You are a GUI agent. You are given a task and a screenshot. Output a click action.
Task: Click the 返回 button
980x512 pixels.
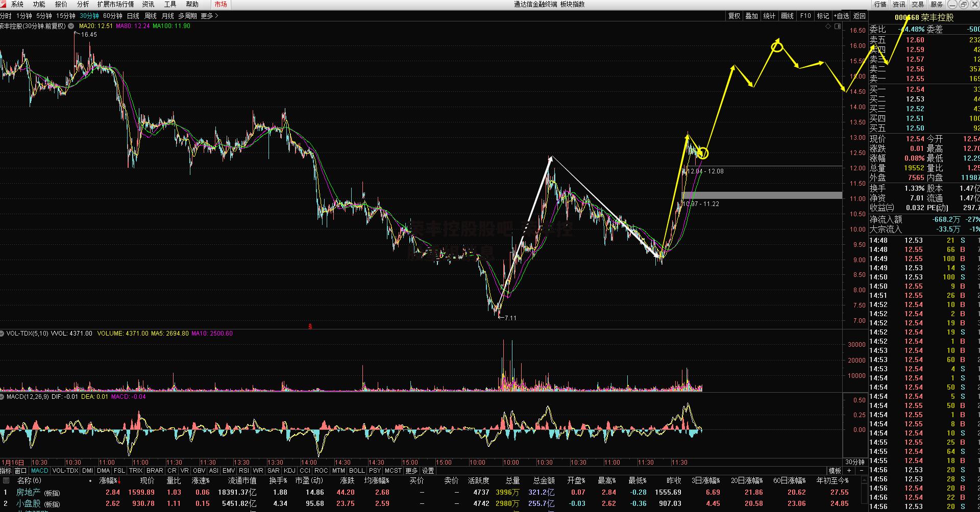coord(860,16)
